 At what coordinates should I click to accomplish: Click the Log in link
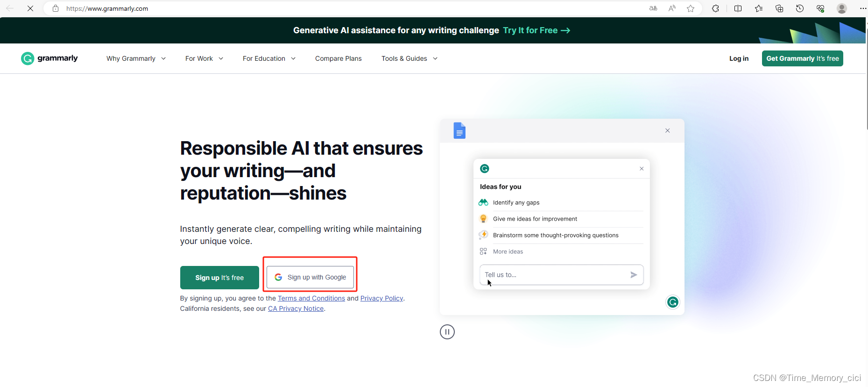point(739,58)
